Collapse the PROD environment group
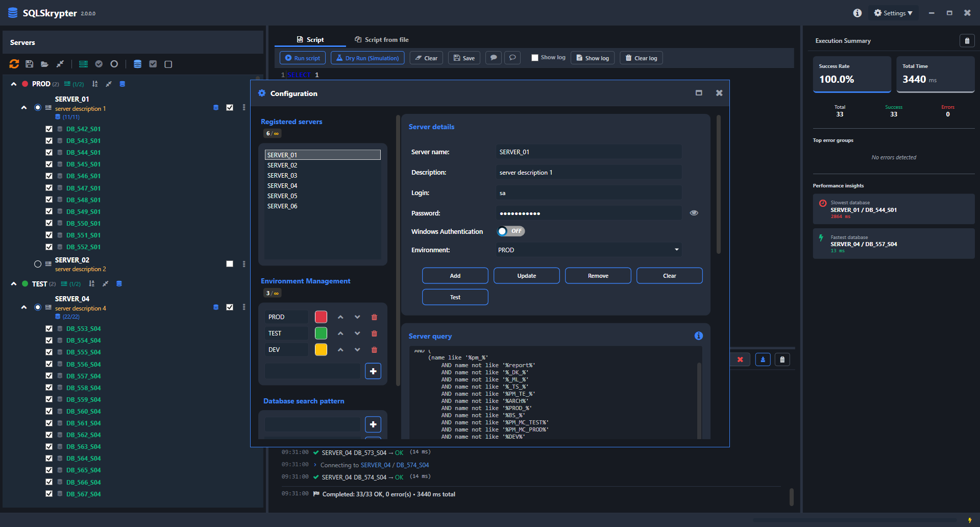Viewport: 980px width, 527px height. point(14,84)
